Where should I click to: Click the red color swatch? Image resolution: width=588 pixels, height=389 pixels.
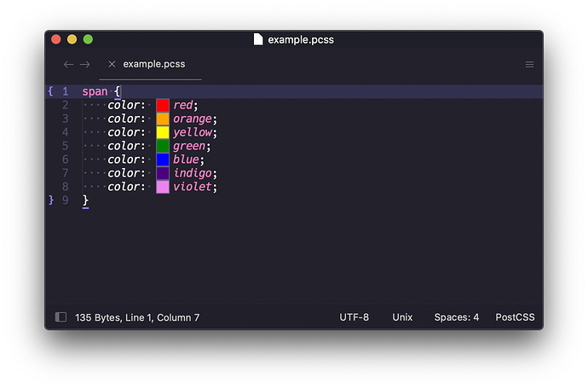[163, 105]
